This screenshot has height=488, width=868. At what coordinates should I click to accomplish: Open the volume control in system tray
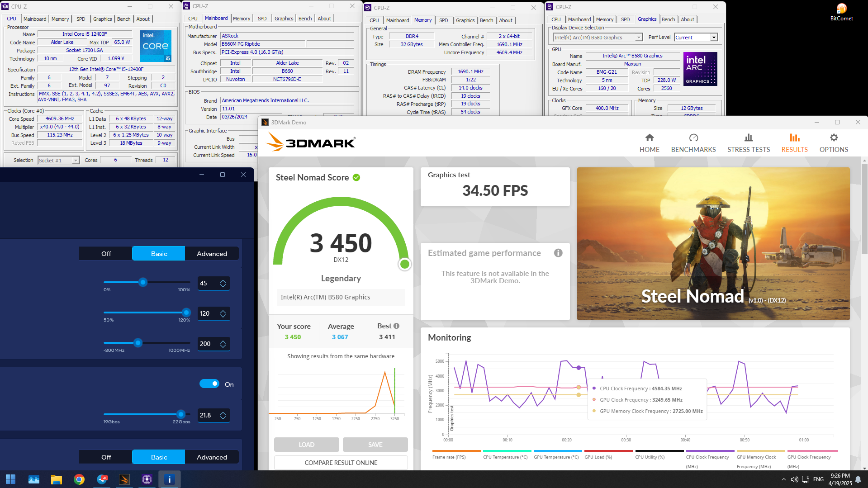coord(794,479)
